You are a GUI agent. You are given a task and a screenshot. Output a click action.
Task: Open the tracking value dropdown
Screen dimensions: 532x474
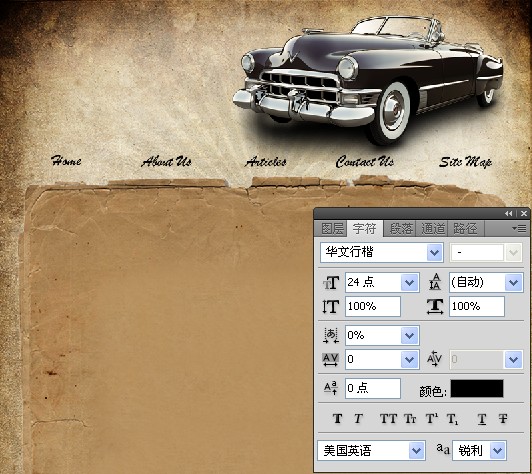[410, 359]
